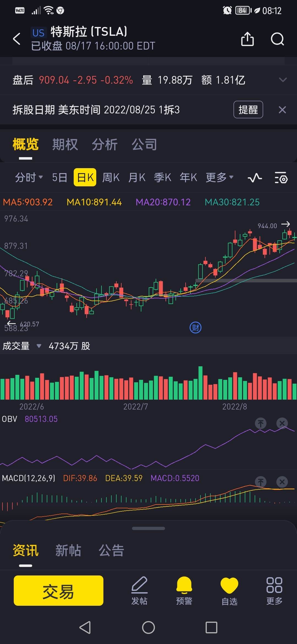Tap the OBV 80513.05 value
Image resolution: width=297 pixels, height=644 pixels.
click(41, 419)
